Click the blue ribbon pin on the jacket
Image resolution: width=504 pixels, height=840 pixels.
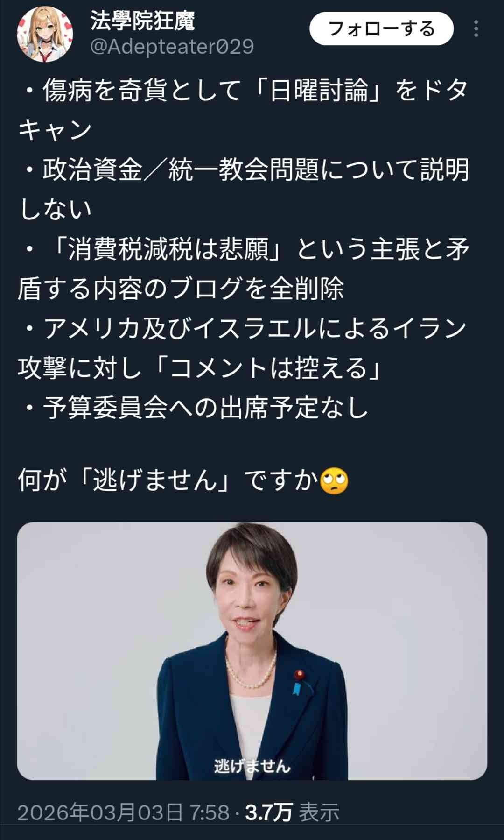click(x=297, y=688)
